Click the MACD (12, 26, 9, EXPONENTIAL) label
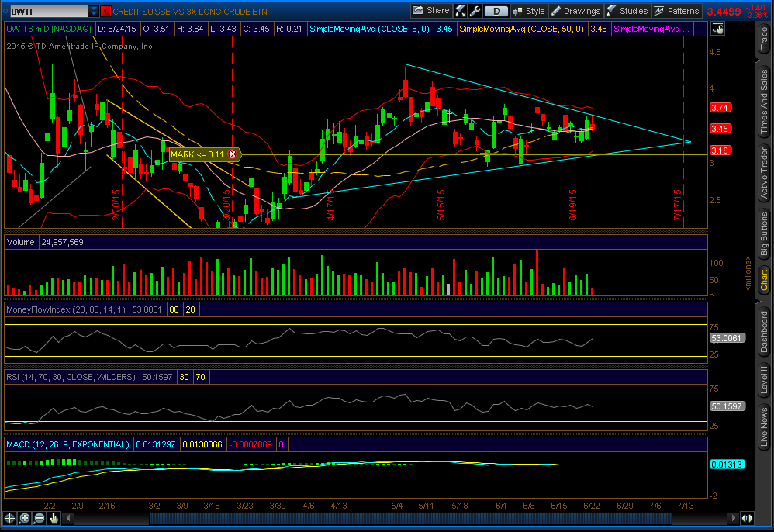 click(67, 444)
